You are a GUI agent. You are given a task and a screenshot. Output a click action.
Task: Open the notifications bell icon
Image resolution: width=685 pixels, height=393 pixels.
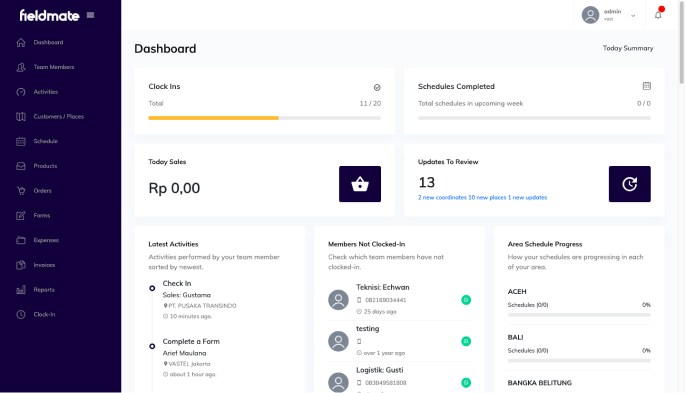coord(658,15)
